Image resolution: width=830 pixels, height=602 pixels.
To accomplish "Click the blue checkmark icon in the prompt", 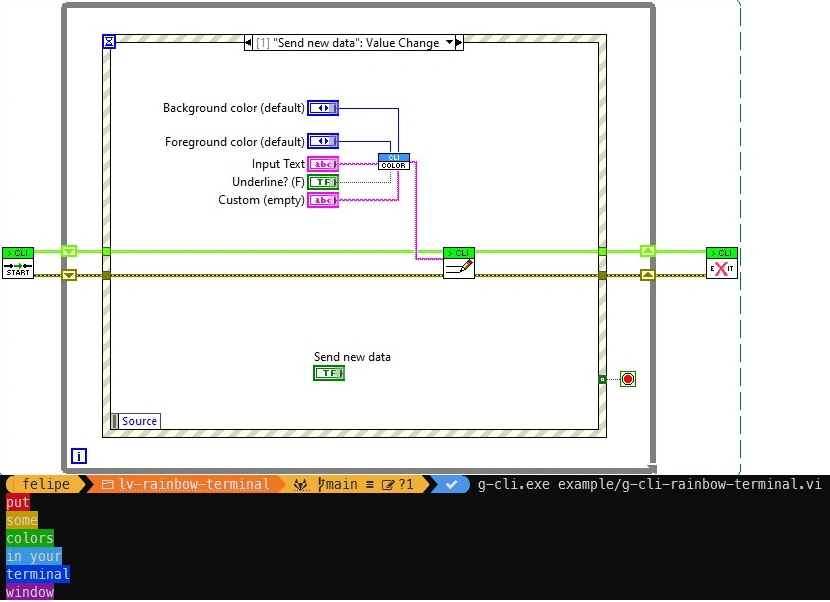I will tap(452, 484).
